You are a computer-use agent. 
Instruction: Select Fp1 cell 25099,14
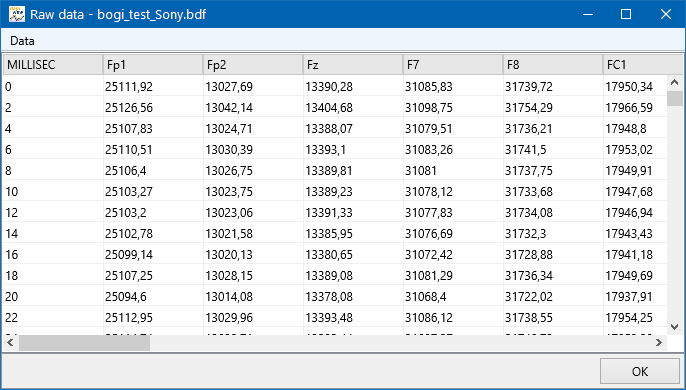click(x=153, y=255)
